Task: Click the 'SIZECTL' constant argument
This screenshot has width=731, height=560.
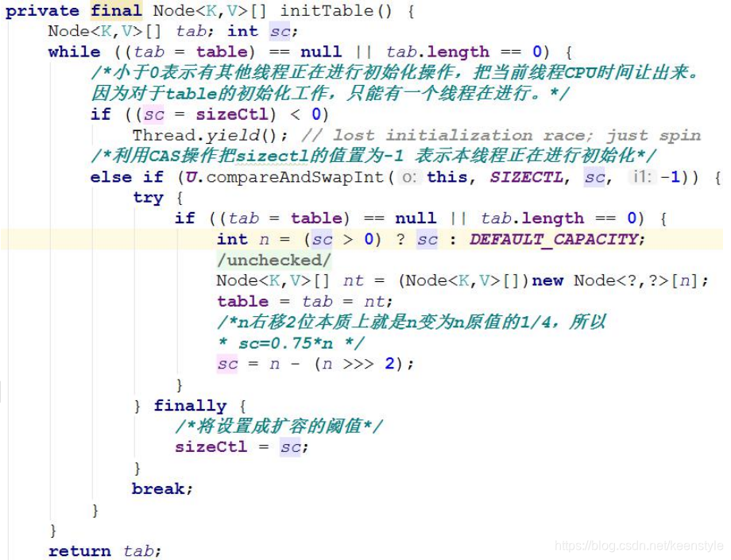Action: click(x=526, y=177)
